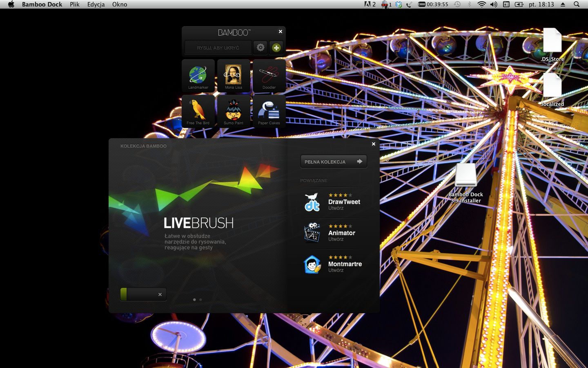Viewport: 588px width, 368px height.
Task: Launch the Paper Cakes app tile
Action: click(269, 111)
